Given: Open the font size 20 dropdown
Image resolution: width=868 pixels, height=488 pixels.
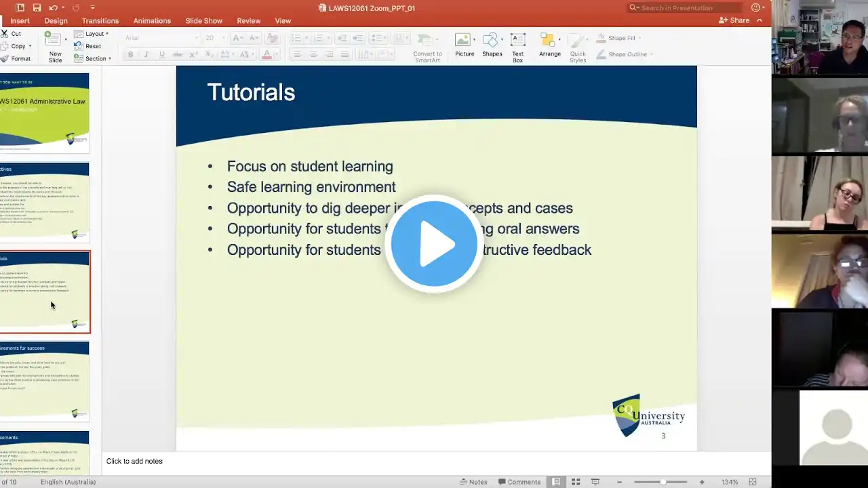Looking at the screenshot, I should click(214, 38).
